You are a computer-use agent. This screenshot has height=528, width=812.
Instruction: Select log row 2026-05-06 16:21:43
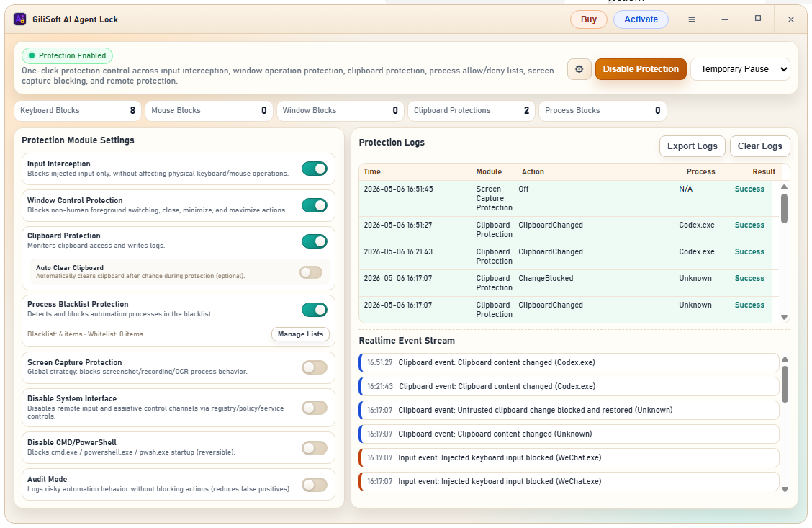tap(567, 256)
